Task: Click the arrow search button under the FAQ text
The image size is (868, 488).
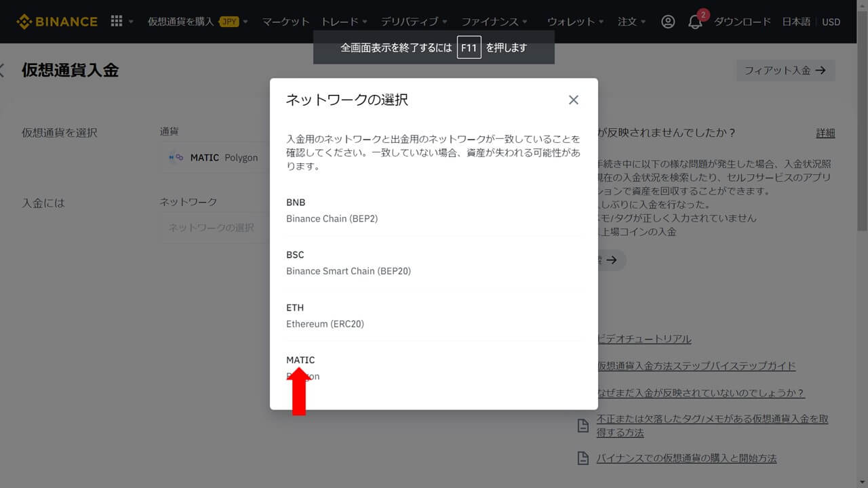Action: (x=611, y=260)
